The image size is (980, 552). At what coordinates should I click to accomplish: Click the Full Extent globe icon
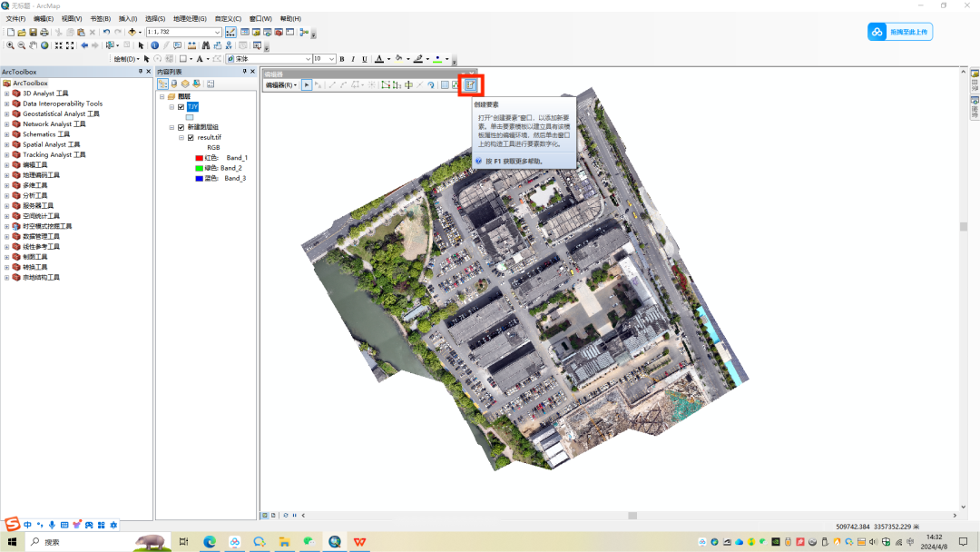pos(44,45)
